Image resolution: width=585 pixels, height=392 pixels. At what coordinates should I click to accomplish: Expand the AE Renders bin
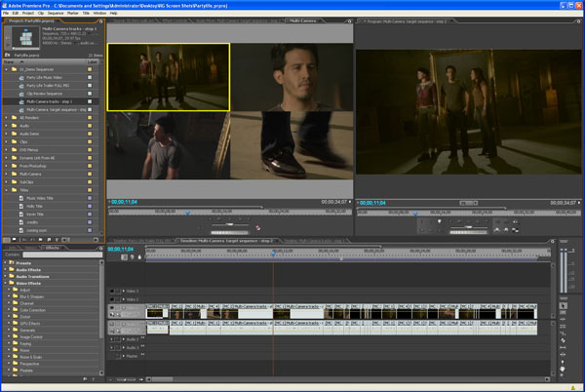[x=7, y=117]
